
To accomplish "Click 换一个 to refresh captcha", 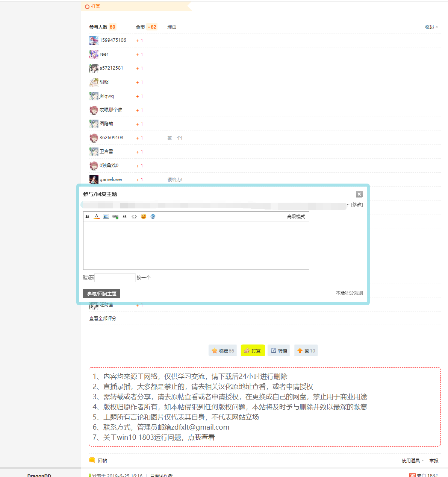I will pyautogui.click(x=144, y=278).
